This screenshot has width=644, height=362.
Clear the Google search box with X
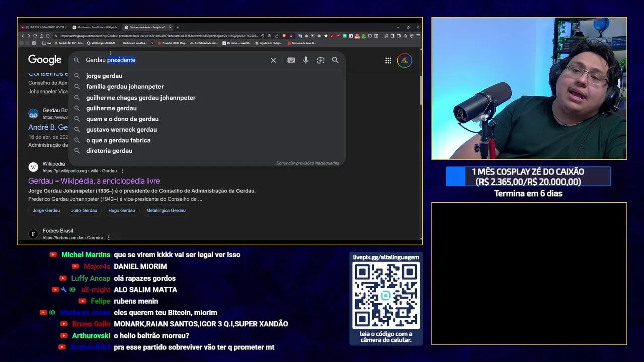273,60
